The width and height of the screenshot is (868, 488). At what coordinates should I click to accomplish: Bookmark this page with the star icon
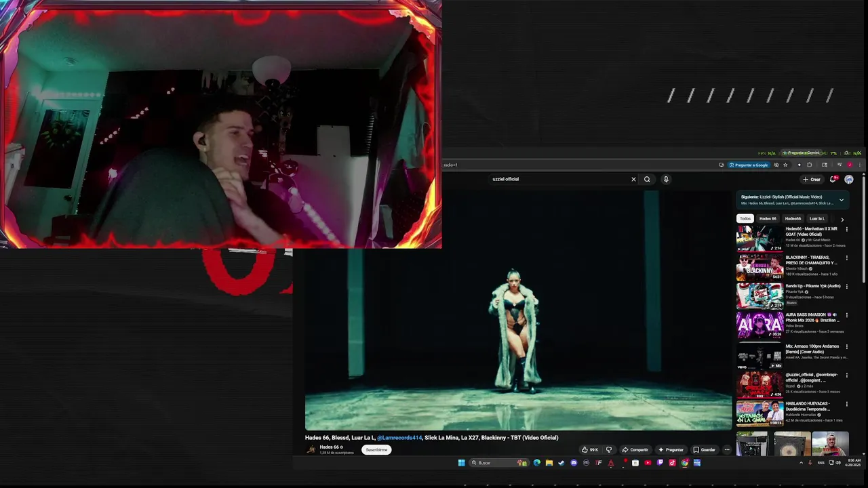pyautogui.click(x=785, y=165)
